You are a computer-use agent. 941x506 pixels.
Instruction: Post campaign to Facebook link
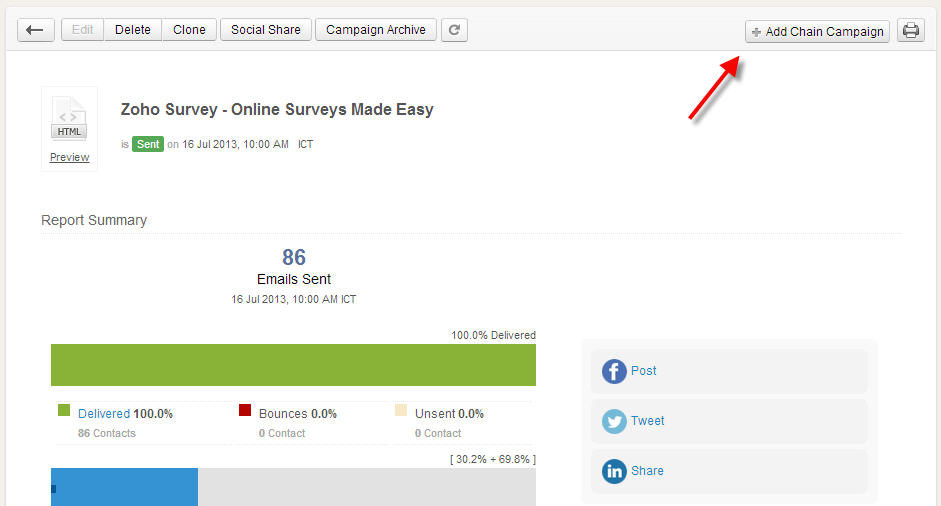[x=643, y=371]
